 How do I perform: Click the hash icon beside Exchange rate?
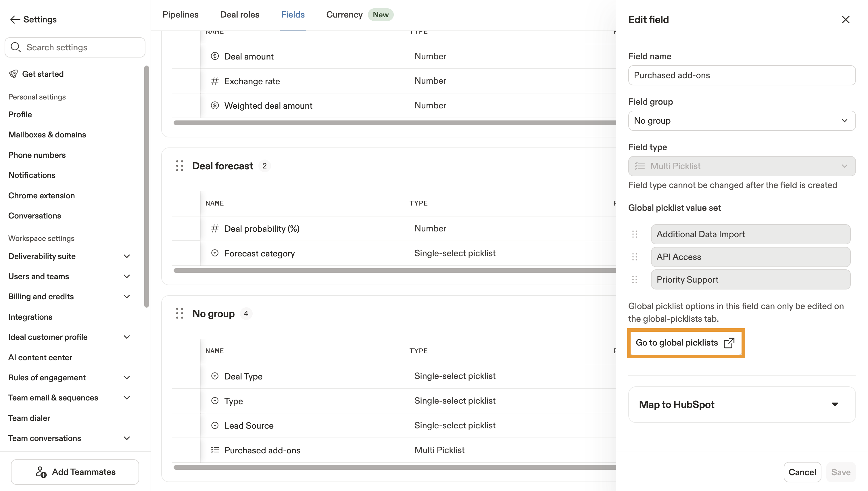(x=215, y=80)
